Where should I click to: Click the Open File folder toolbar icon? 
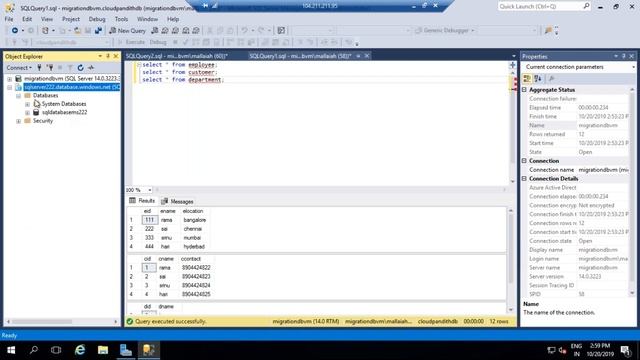[x=77, y=31]
